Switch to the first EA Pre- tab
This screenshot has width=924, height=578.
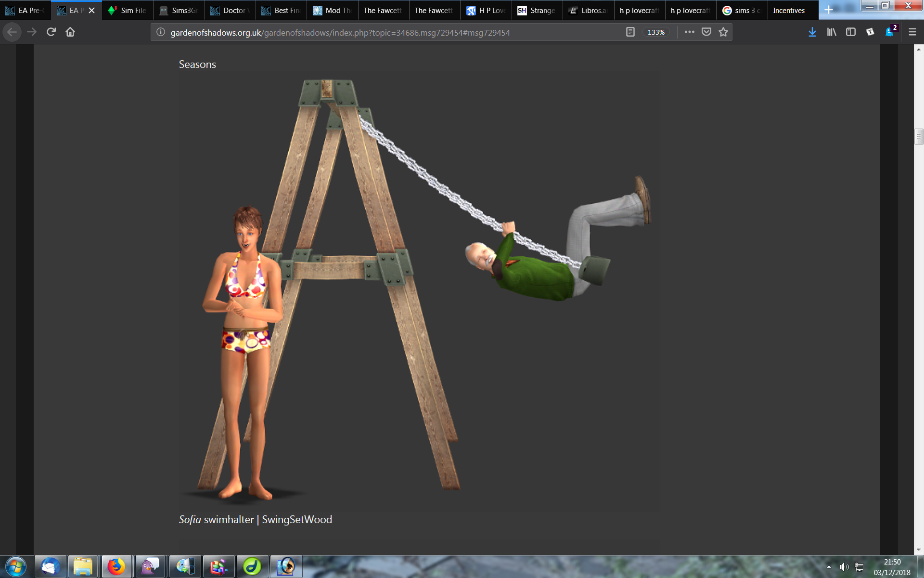[26, 10]
